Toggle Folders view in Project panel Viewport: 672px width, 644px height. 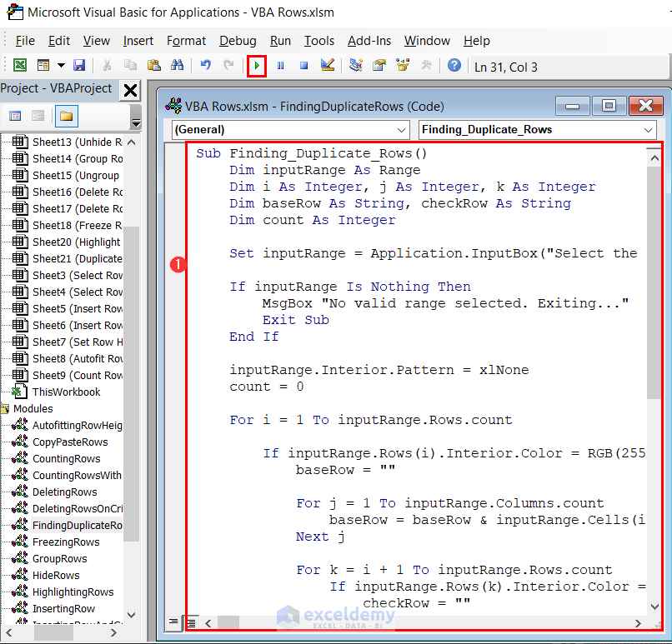click(x=66, y=116)
